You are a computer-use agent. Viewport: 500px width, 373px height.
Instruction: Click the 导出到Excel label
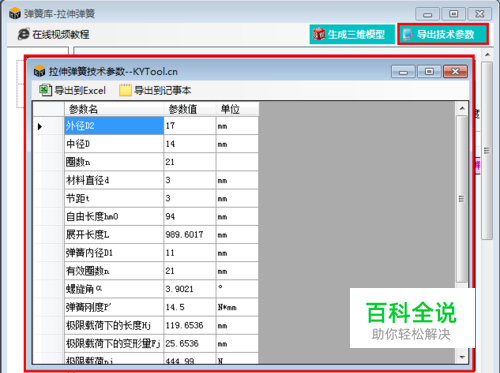80,90
